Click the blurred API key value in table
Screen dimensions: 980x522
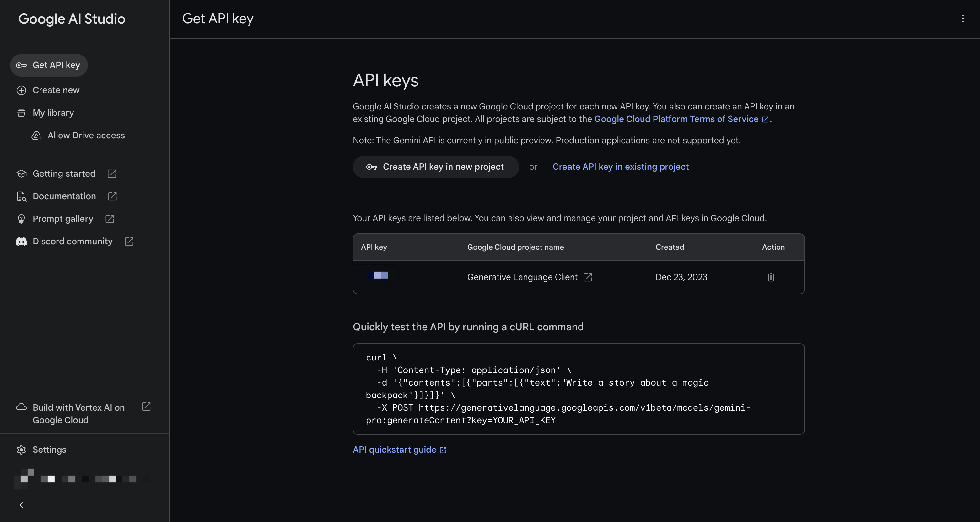click(x=380, y=275)
